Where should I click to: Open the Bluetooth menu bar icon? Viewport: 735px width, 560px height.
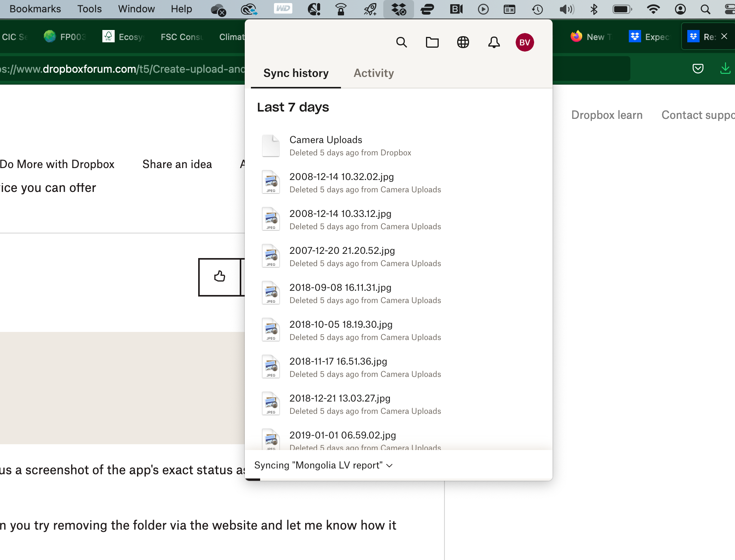click(x=594, y=9)
